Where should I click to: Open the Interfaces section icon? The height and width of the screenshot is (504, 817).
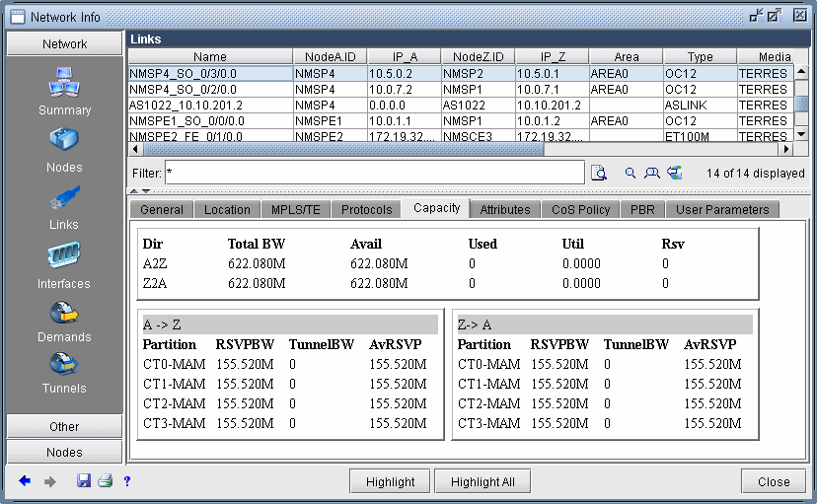(64, 256)
